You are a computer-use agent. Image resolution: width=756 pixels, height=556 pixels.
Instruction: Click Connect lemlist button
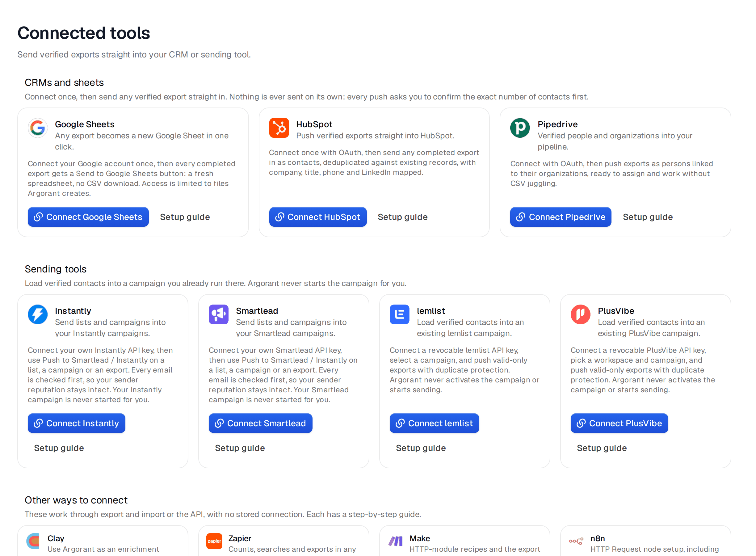coord(434,423)
